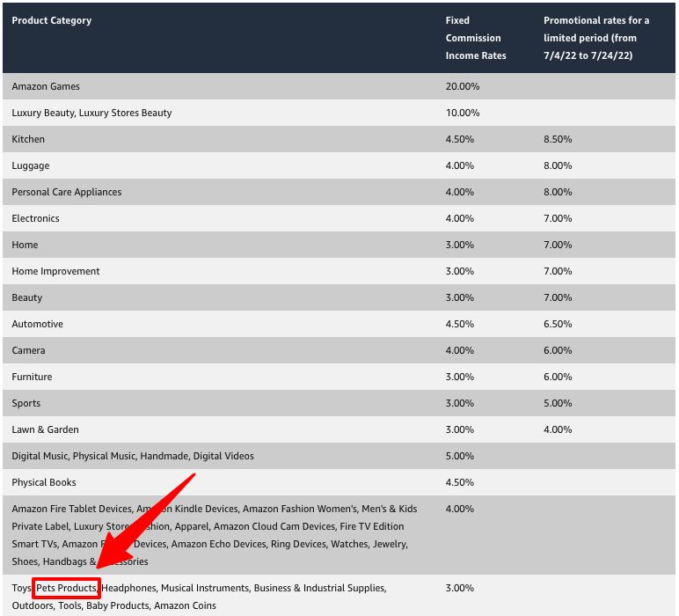
Task: Click the Physical Books category name
Action: [44, 482]
